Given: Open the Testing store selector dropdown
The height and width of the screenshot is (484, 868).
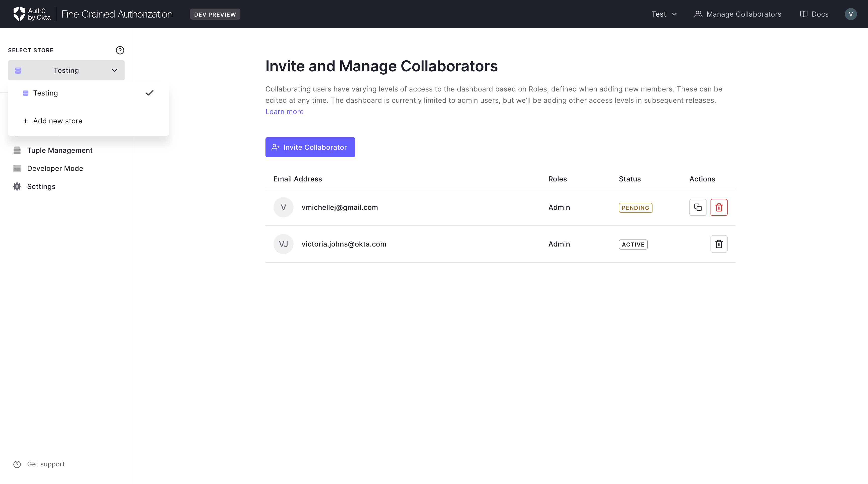Looking at the screenshot, I should click(x=66, y=70).
